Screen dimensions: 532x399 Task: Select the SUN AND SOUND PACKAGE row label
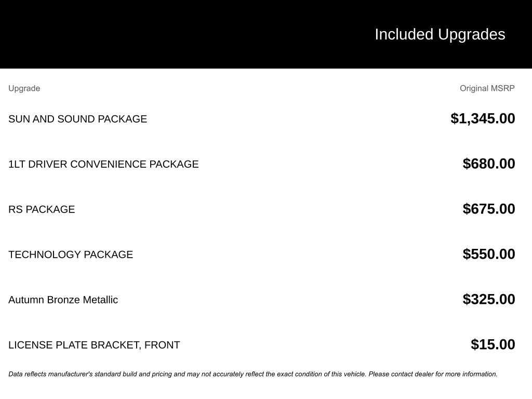point(77,119)
